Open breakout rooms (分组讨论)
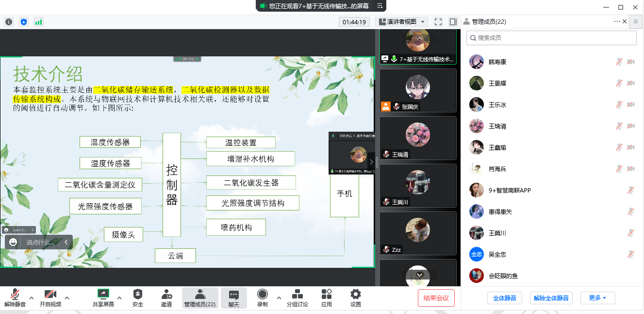This screenshot has height=314, width=644. pos(297,297)
